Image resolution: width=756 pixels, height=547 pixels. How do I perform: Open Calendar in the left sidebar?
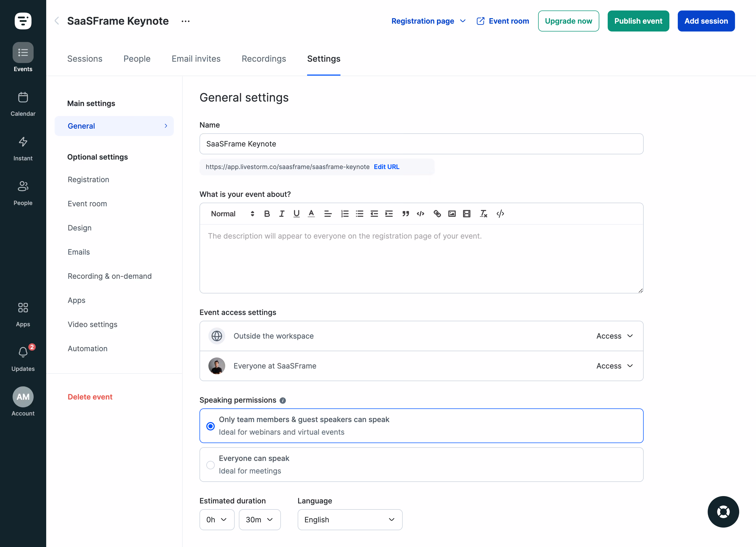coord(23,104)
